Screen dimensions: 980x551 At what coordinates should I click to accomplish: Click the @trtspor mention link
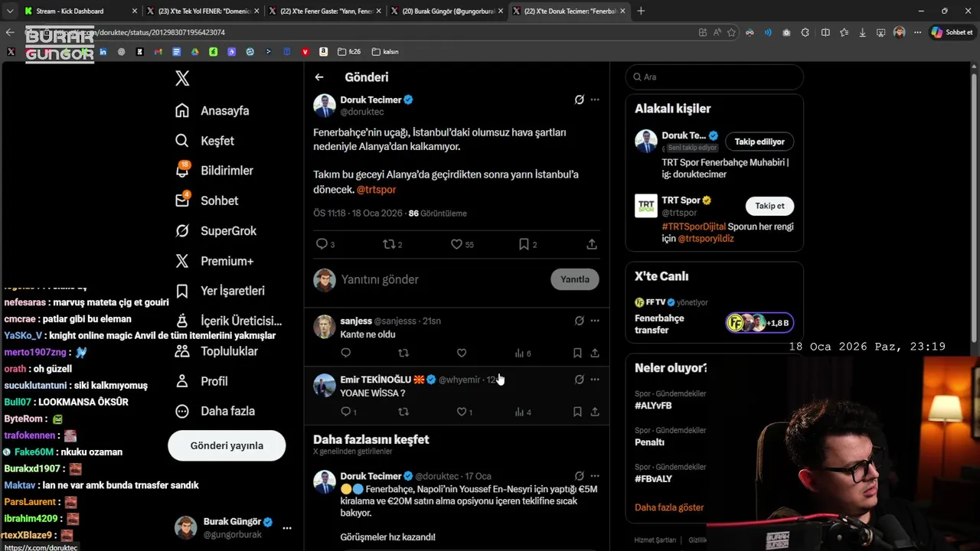376,189
